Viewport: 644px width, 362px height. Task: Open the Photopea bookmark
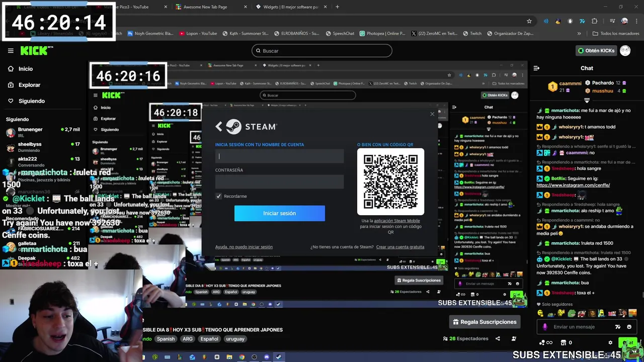(382, 34)
